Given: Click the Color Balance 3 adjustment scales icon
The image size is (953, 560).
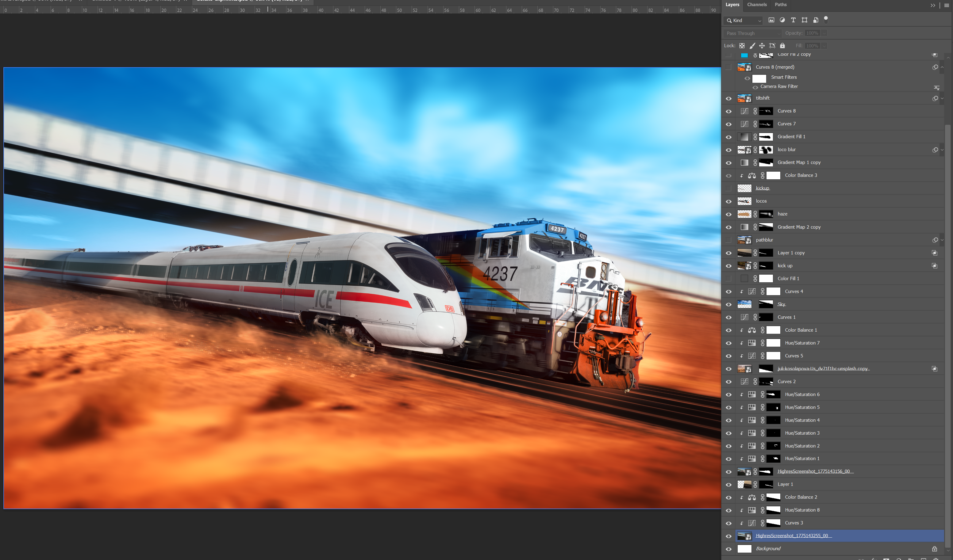Looking at the screenshot, I should point(752,175).
